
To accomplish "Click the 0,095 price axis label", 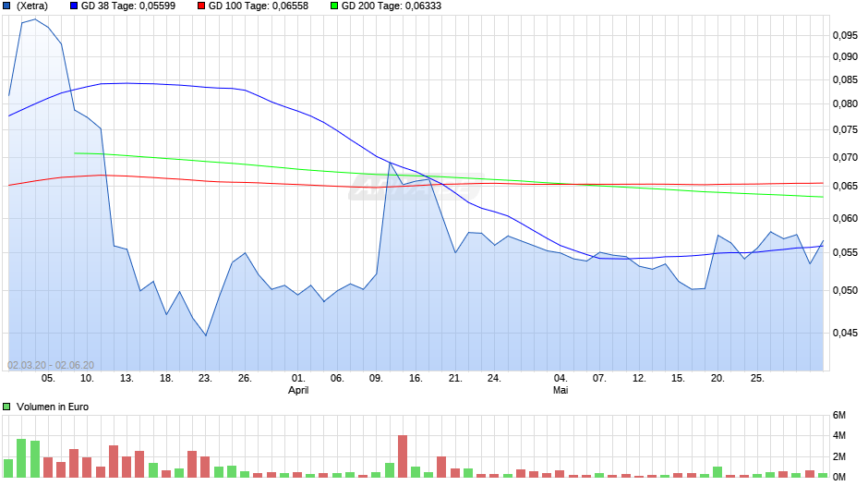I will click(845, 35).
